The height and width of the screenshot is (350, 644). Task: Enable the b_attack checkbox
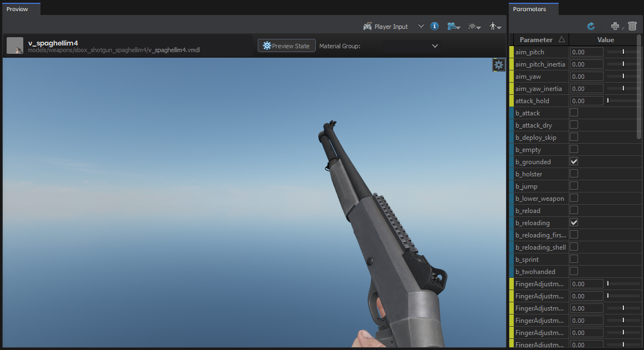coord(574,113)
